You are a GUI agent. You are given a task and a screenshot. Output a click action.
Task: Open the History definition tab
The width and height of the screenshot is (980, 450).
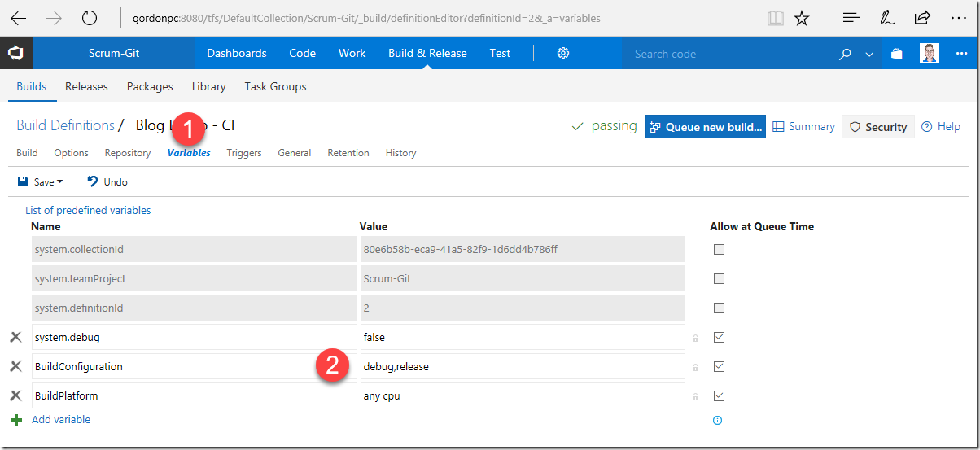click(400, 153)
